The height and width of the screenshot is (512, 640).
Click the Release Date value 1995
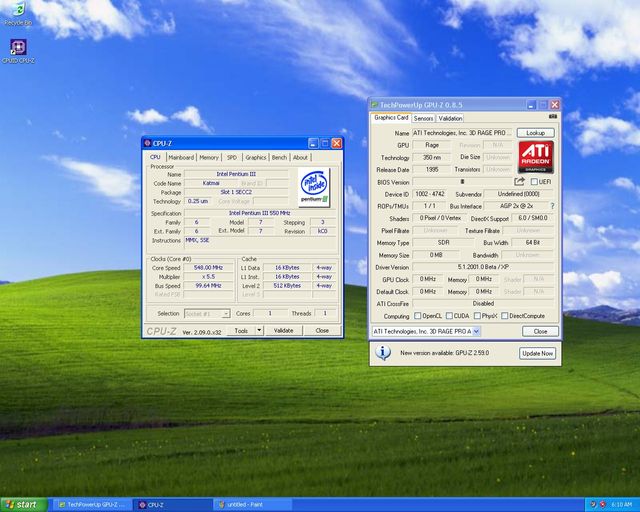[431, 169]
